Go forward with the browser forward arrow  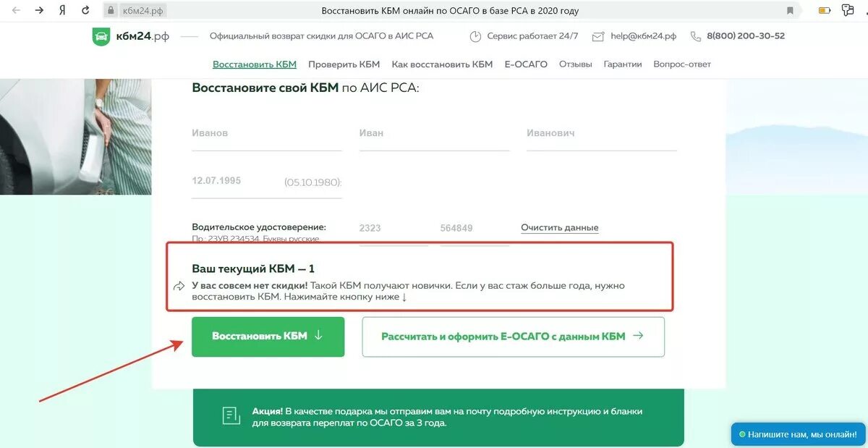tap(40, 11)
